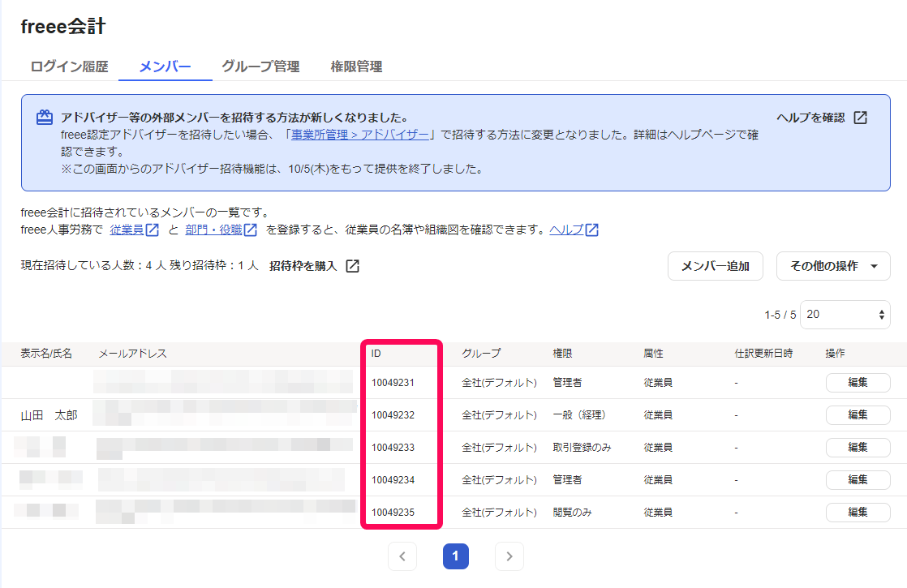907x588 pixels.
Task: Select page 1 in pagination
Action: [x=456, y=556]
